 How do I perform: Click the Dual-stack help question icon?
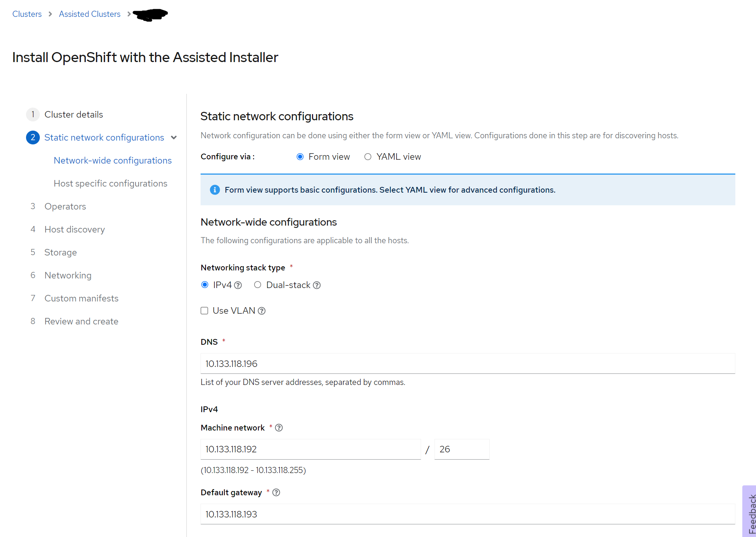tap(317, 285)
